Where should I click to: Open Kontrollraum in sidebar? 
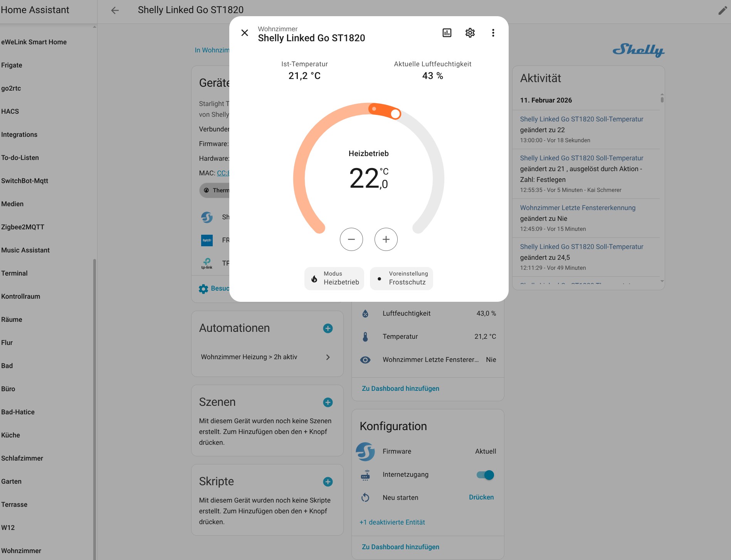click(x=21, y=296)
